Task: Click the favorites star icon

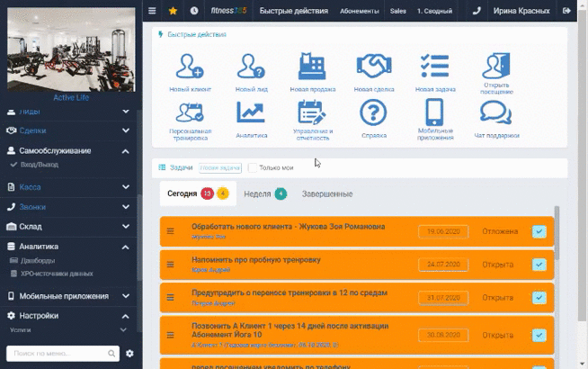Action: [173, 11]
